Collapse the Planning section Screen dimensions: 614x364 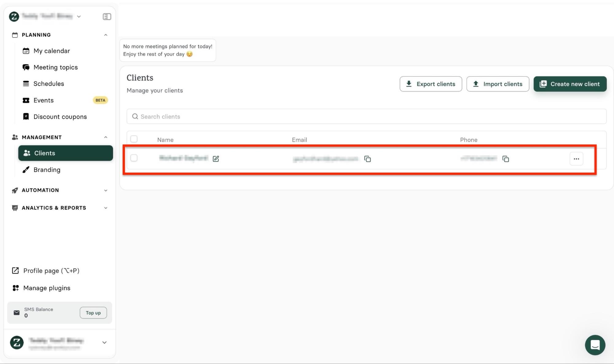106,35
